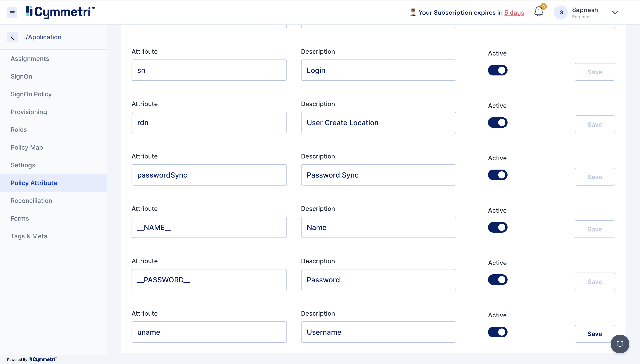The height and width of the screenshot is (364, 640).
Task: Select the Policy Map menu item
Action: [x=26, y=147]
